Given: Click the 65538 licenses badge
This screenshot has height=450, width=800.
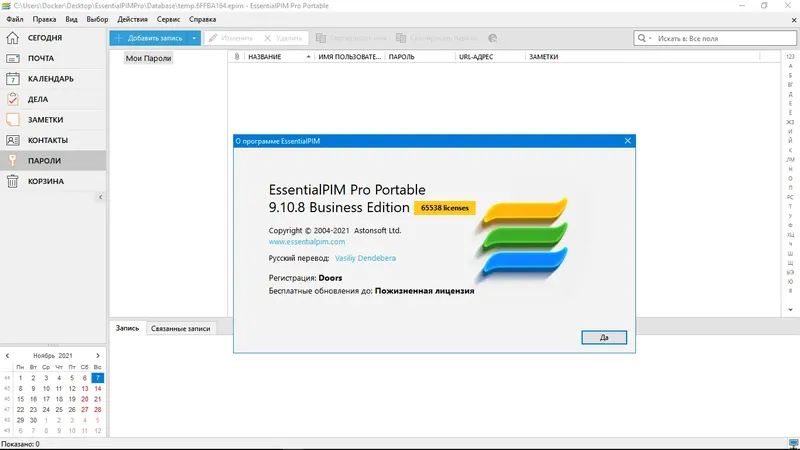Looking at the screenshot, I should click(x=444, y=208).
